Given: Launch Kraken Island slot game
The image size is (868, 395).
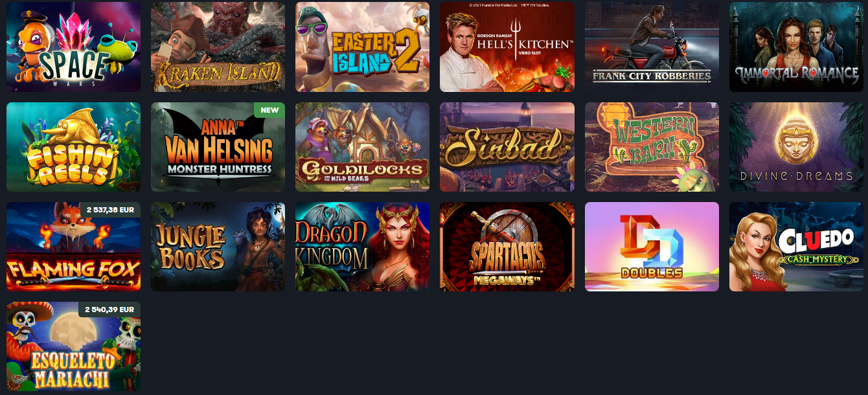Looking at the screenshot, I should 218,47.
